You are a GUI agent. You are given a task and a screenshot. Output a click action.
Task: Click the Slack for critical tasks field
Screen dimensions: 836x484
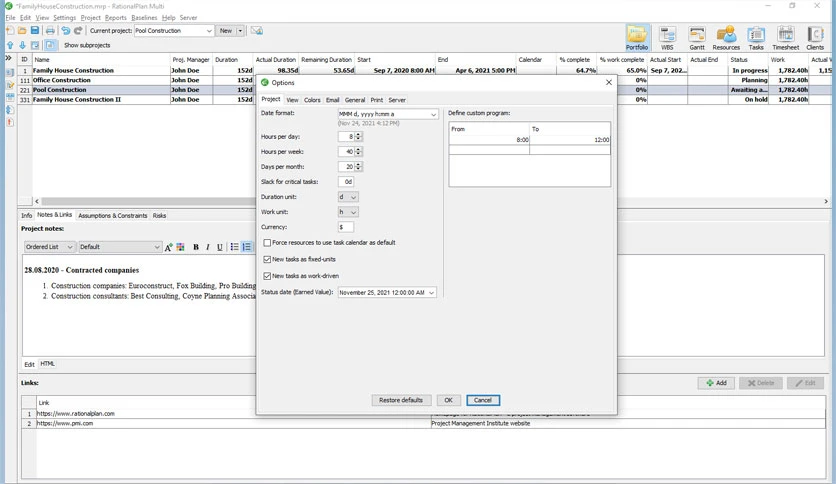[x=345, y=182]
